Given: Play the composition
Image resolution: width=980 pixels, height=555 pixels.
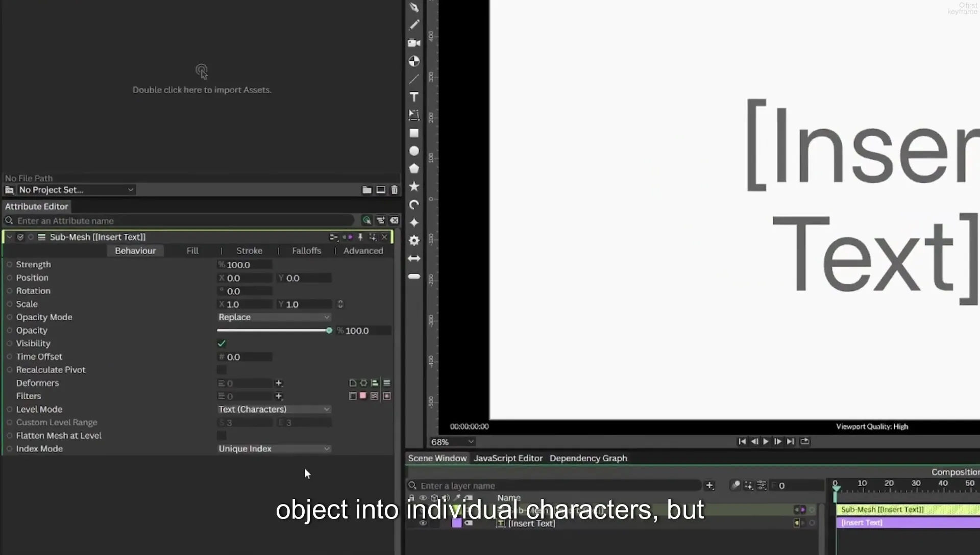Looking at the screenshot, I should pyautogui.click(x=766, y=441).
